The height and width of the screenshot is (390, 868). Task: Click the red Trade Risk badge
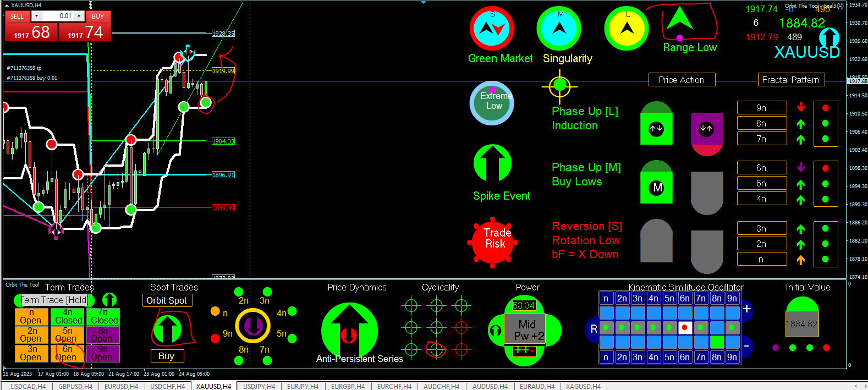(492, 242)
